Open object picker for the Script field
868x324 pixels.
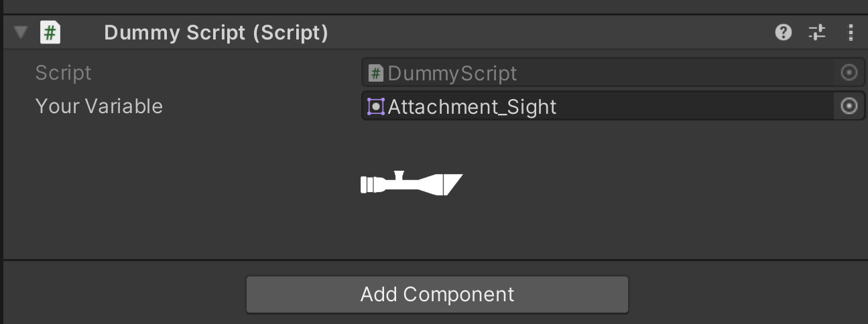coord(849,73)
